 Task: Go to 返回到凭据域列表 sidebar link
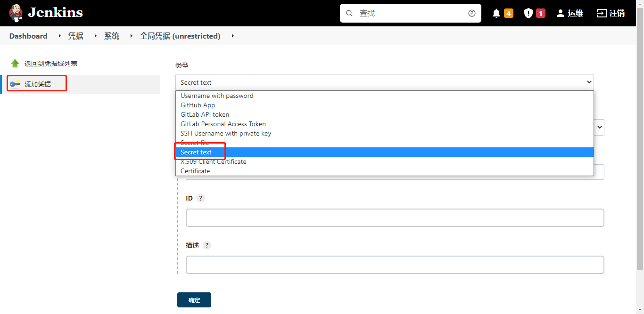pos(51,64)
